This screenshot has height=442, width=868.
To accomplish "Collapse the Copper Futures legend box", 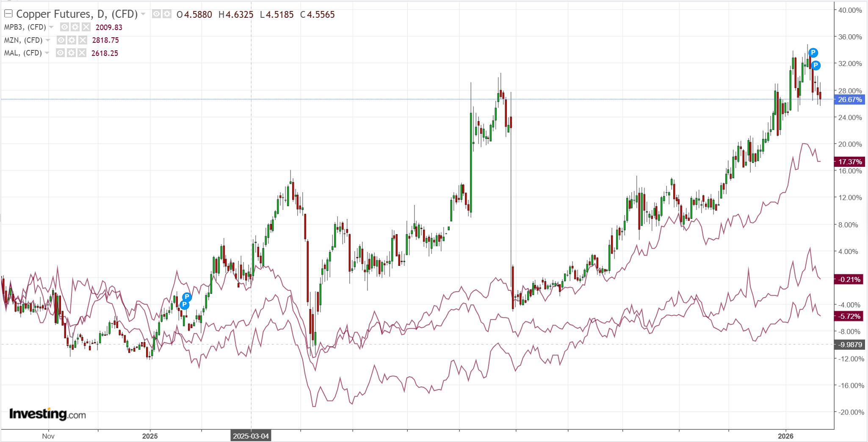I will (x=8, y=14).
